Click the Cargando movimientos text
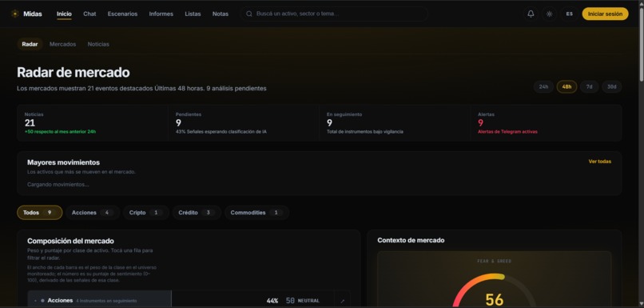Screen dimensions: 644x308 58,184
